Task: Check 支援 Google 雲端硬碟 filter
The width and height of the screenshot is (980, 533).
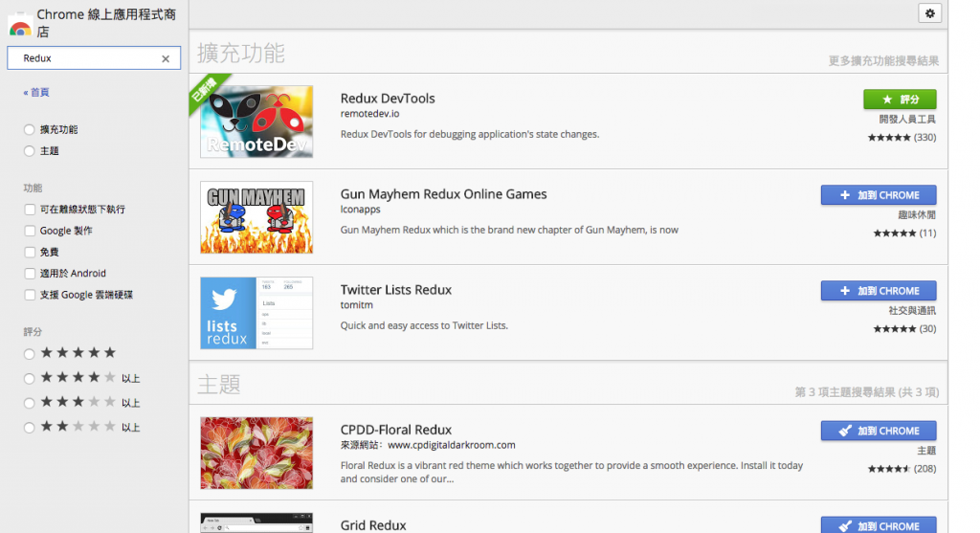Action: coord(30,295)
